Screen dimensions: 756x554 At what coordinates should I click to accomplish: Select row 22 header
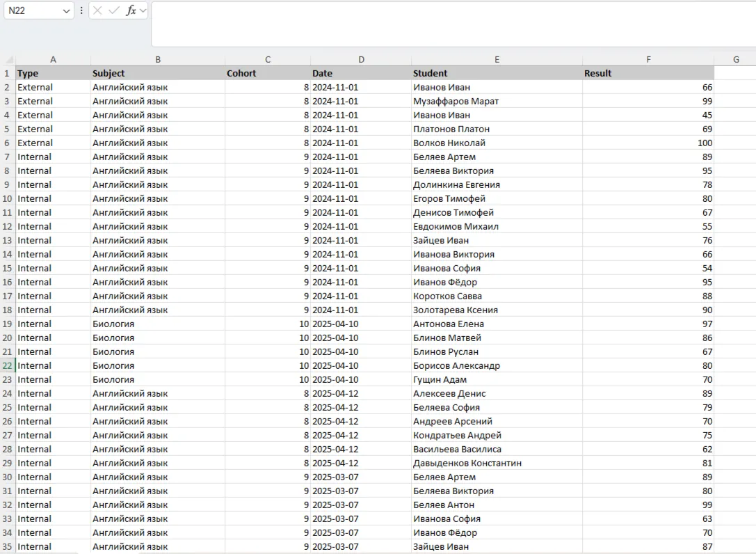click(x=8, y=365)
